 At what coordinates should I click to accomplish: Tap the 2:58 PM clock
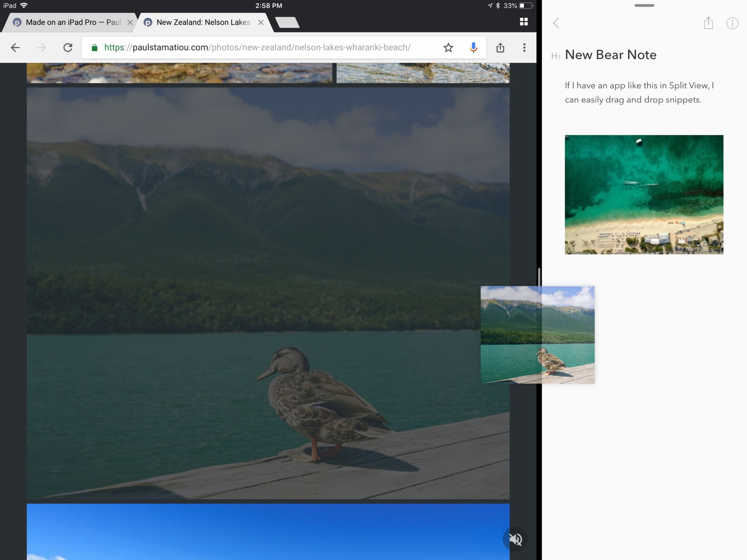269,6
